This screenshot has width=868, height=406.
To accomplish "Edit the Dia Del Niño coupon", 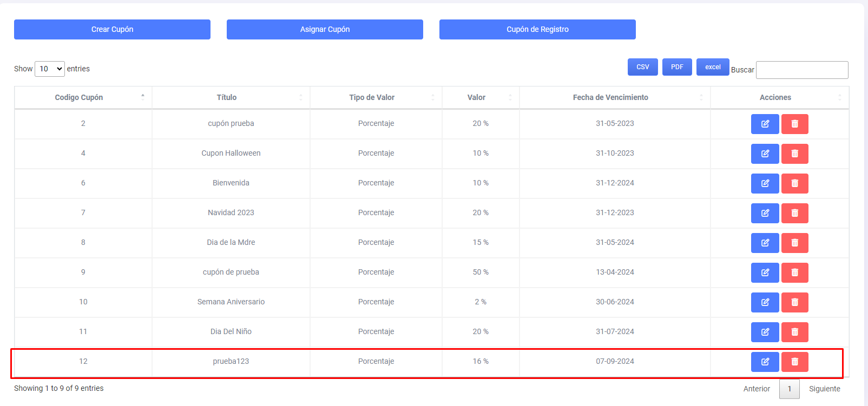I will [765, 332].
